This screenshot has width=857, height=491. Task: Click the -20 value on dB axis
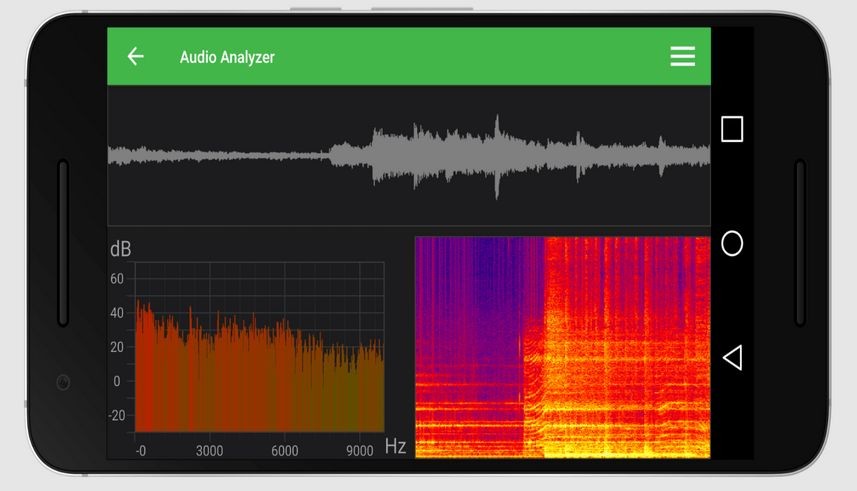tap(116, 415)
